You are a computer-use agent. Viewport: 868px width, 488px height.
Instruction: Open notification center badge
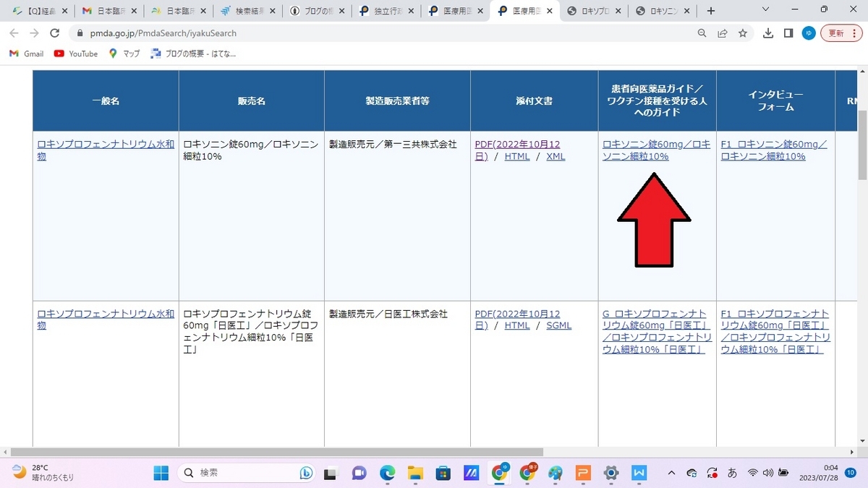coord(850,473)
